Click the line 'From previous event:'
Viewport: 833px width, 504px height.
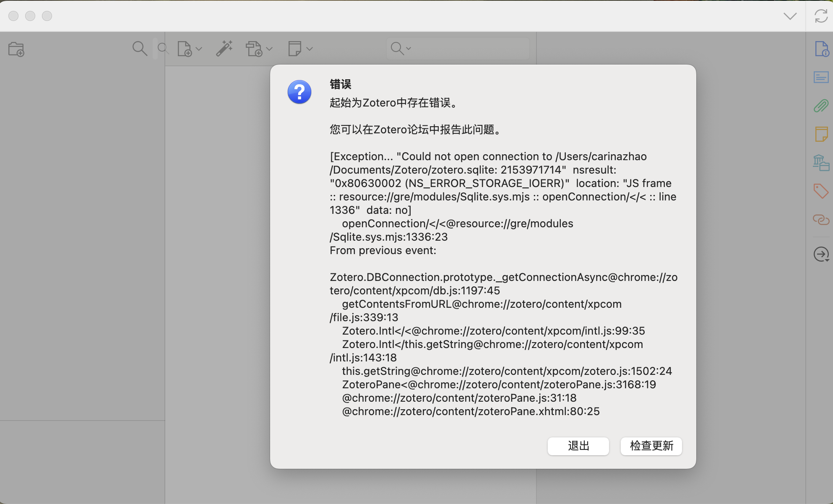[x=383, y=250]
